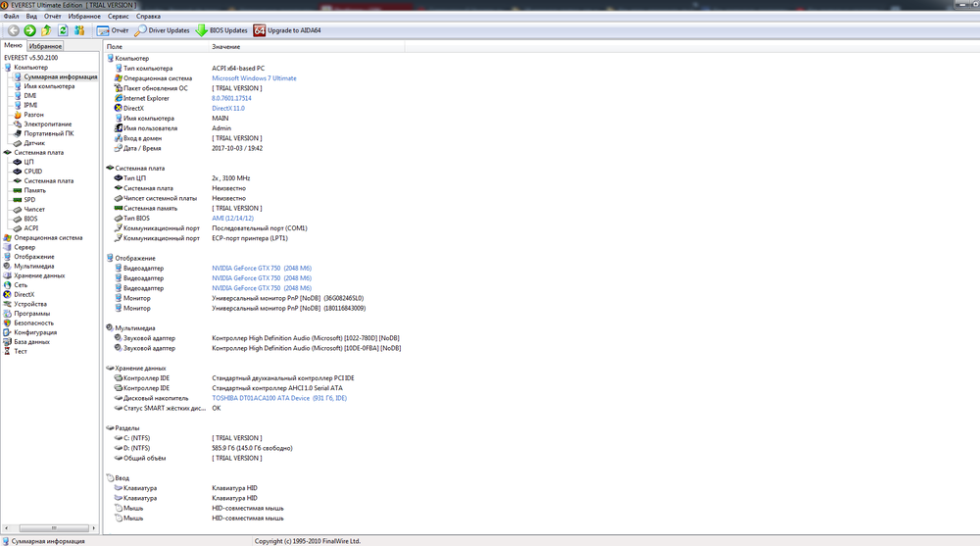Screen dimensions: 980x546
Task: Click the Разгон flame icon in tree
Action: [x=18, y=115]
